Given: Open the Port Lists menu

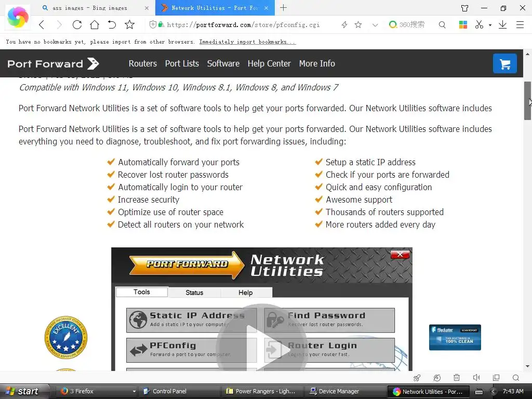Looking at the screenshot, I should pyautogui.click(x=182, y=63).
